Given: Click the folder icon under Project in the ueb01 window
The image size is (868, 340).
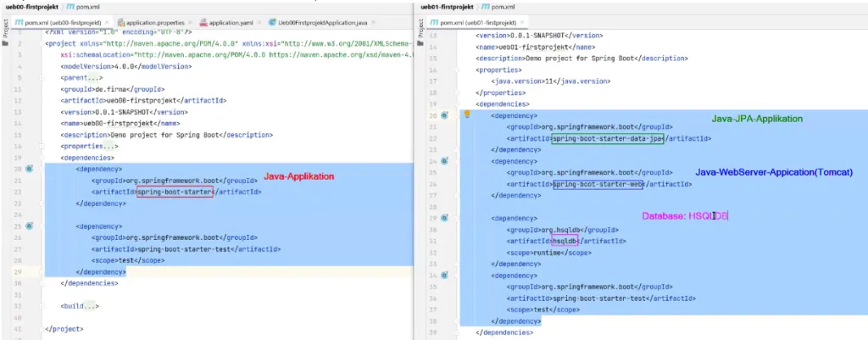Looking at the screenshot, I should (421, 42).
